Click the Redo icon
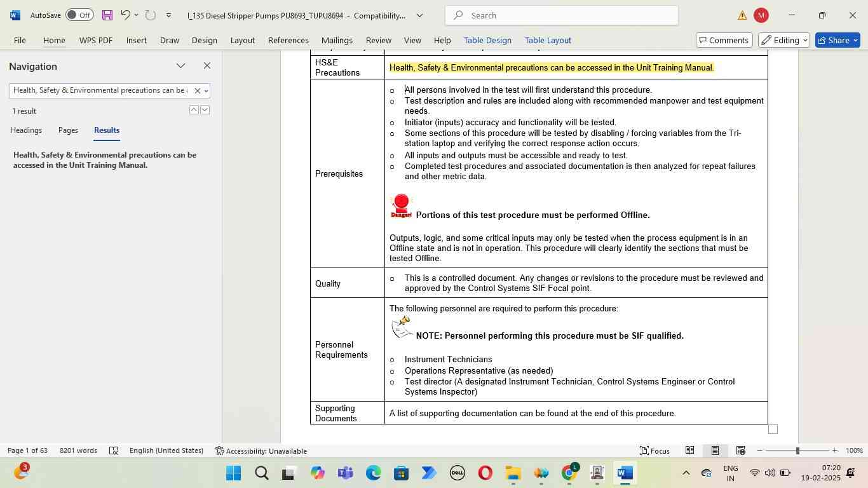Image resolution: width=868 pixels, height=488 pixels. tap(150, 15)
